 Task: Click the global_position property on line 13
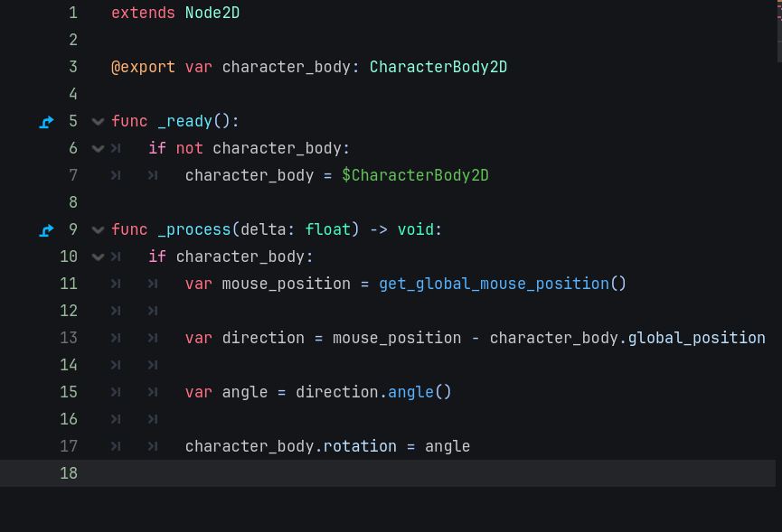[696, 338]
